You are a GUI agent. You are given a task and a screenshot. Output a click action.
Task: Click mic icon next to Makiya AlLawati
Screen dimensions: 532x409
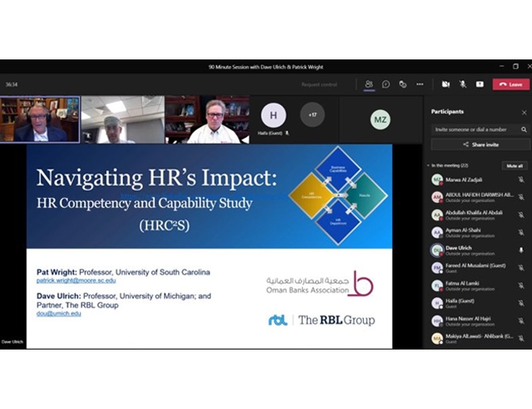521,339
